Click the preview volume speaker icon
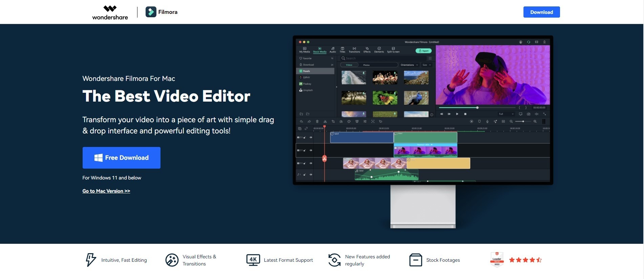This screenshot has height=279, width=644. click(x=536, y=114)
